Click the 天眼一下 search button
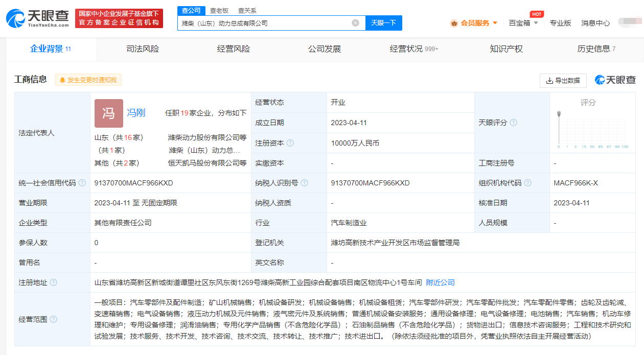 tap(384, 23)
